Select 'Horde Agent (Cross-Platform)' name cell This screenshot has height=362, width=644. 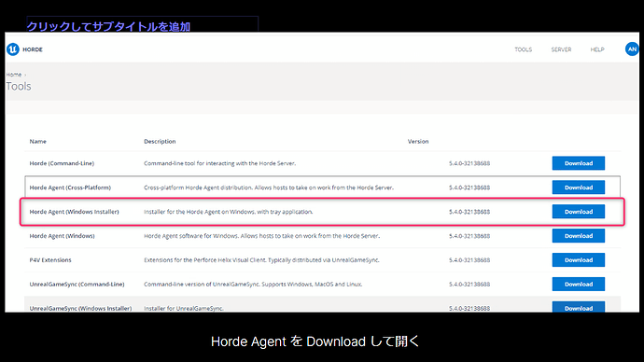70,188
